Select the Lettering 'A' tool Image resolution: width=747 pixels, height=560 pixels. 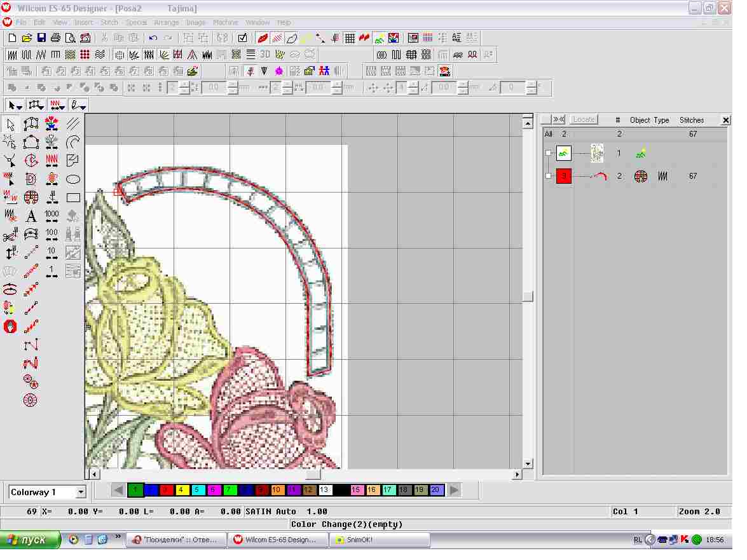click(31, 216)
